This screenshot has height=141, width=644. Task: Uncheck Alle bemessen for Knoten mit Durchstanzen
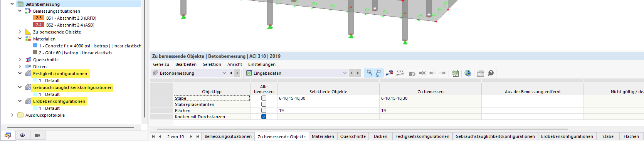point(264,117)
